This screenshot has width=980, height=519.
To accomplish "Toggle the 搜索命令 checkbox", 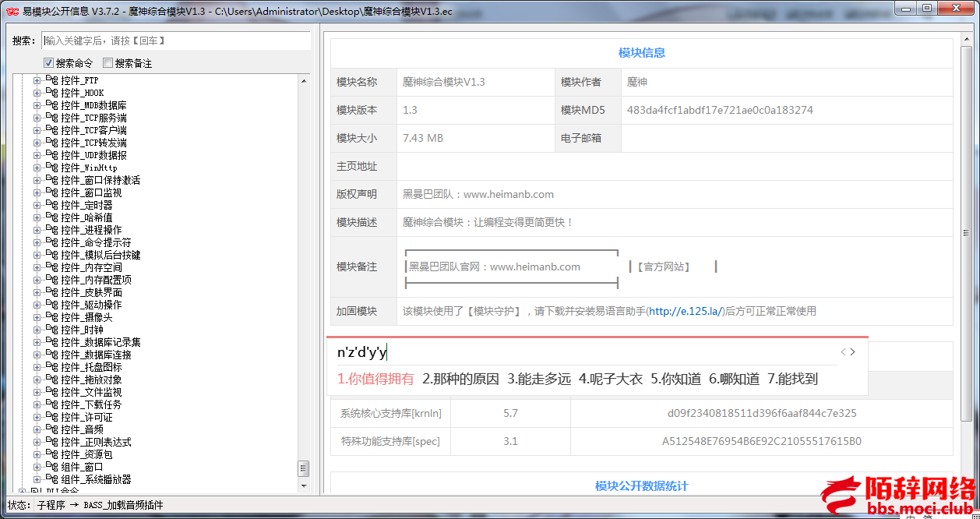I will [x=48, y=63].
